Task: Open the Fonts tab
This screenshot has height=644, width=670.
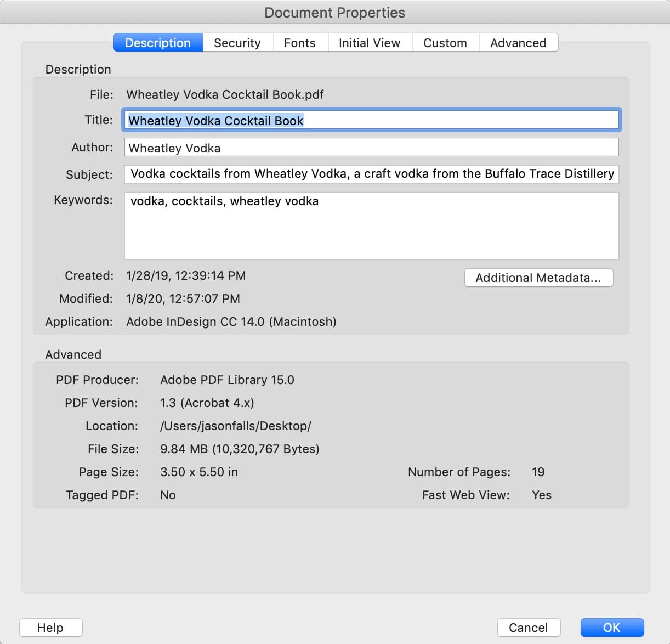Action: coord(300,43)
